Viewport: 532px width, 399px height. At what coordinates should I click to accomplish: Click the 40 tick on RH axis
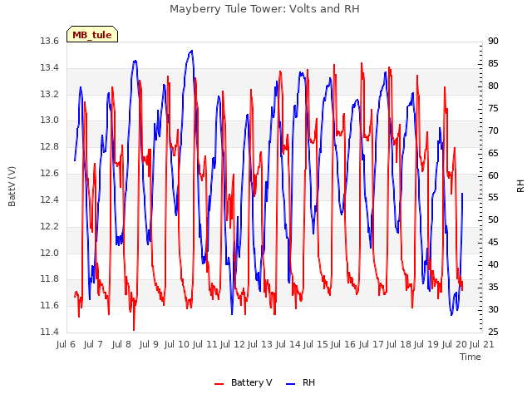pyautogui.click(x=493, y=265)
